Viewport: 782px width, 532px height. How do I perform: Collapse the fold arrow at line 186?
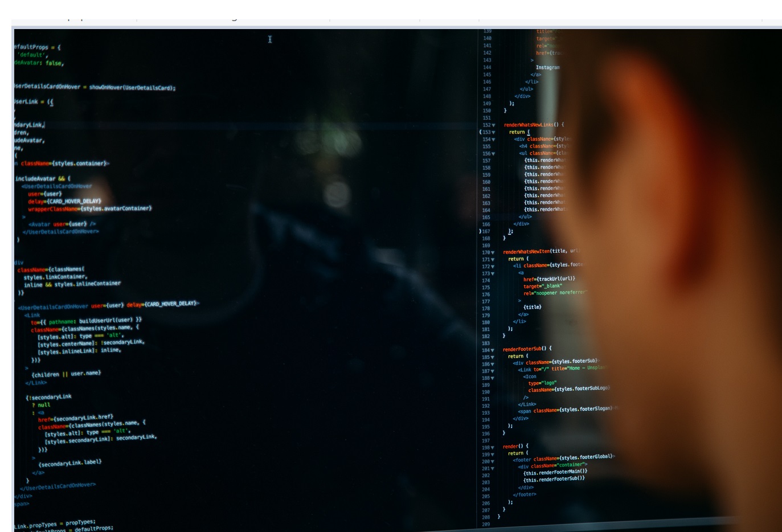(492, 365)
